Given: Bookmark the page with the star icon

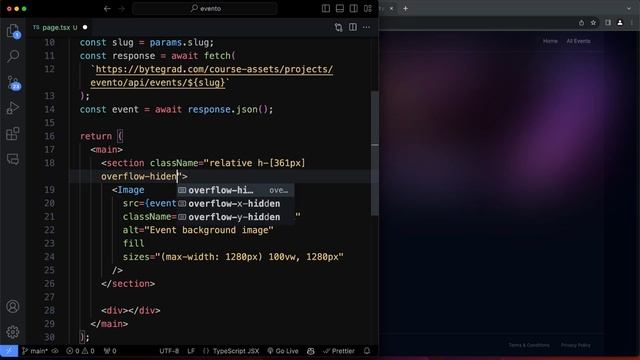Looking at the screenshot, I should pos(593,23).
